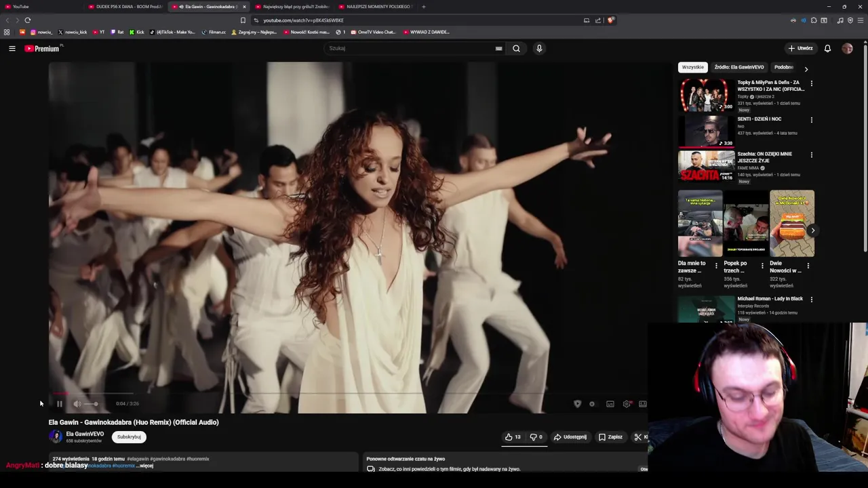
Task: Switch to the first YouTube browser tab
Action: 41,7
